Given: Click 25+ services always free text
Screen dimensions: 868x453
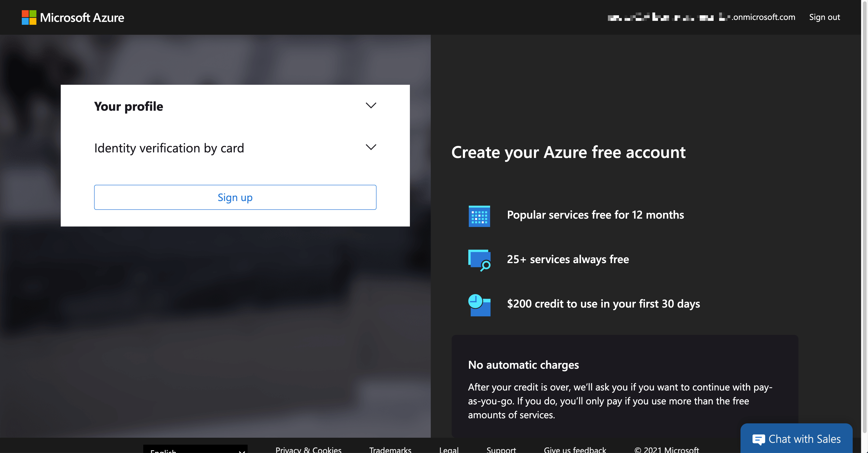Looking at the screenshot, I should point(568,259).
